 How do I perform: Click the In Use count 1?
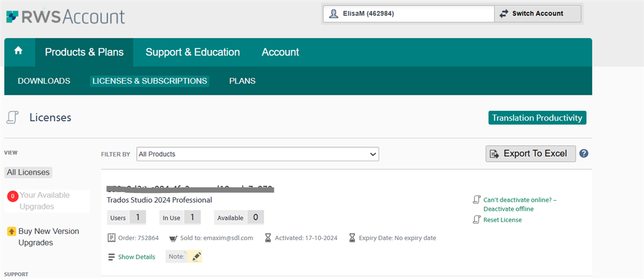[192, 218]
